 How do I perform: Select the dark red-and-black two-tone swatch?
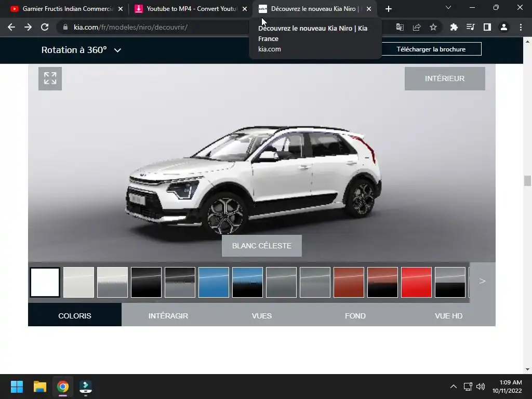(383, 282)
